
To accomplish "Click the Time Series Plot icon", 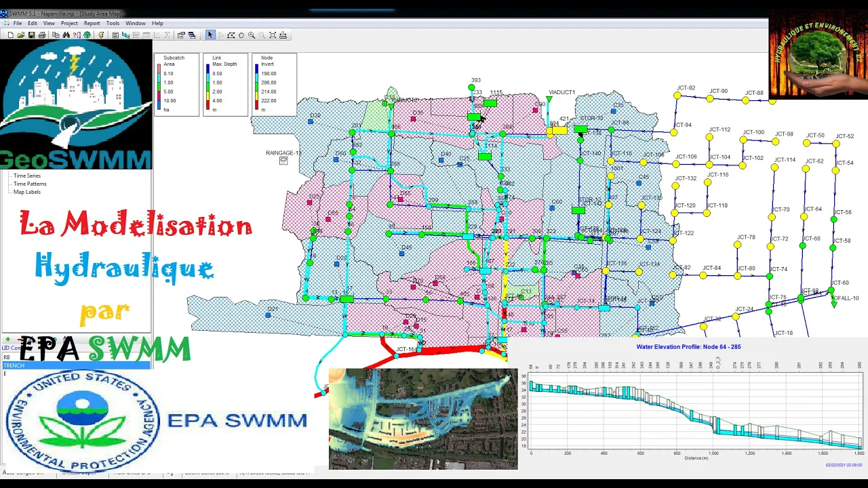I will pyautogui.click(x=136, y=35).
